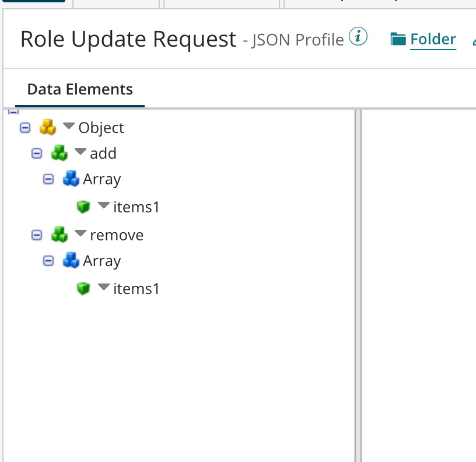Click the blue Array icon under add
Viewport: 476px width, 462px height.
coord(71,179)
